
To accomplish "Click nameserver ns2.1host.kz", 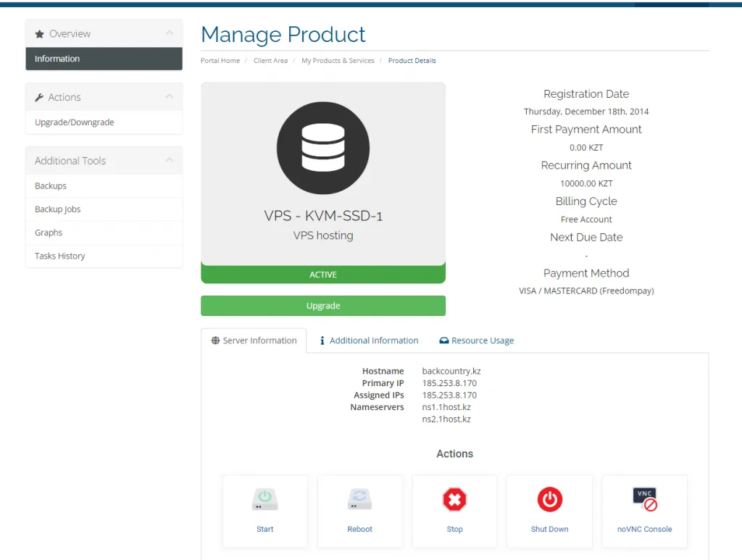I will pos(446,419).
